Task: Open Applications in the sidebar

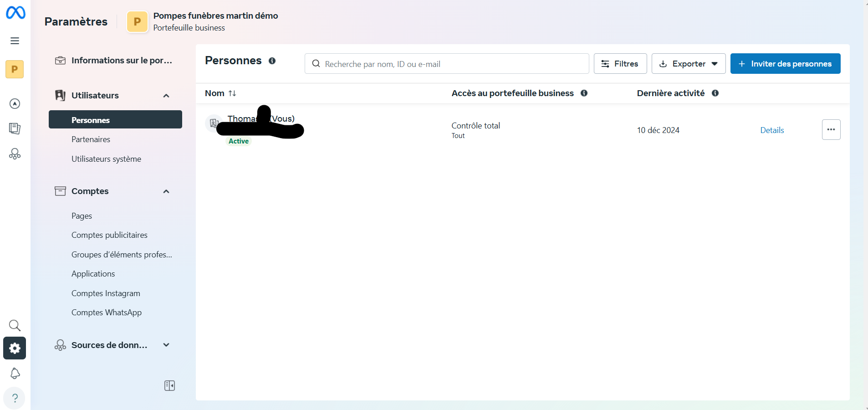Action: coord(93,274)
